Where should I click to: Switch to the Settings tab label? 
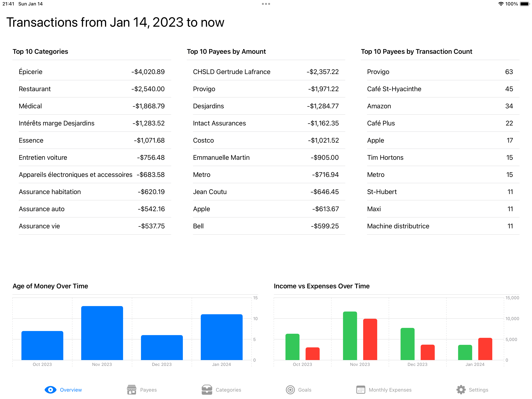tap(478, 390)
